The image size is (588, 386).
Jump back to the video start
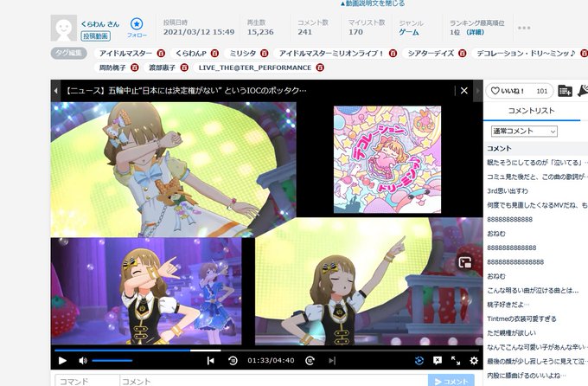(211, 361)
